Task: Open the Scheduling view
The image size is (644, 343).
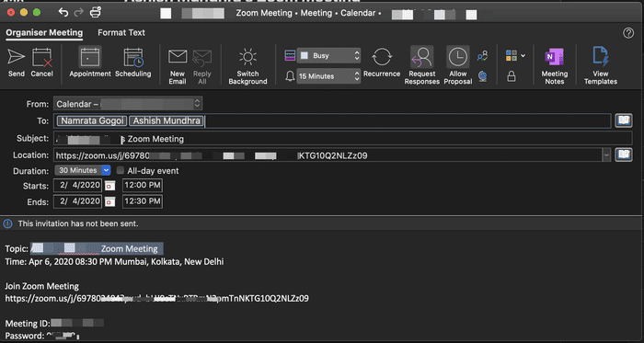Action: tap(133, 62)
